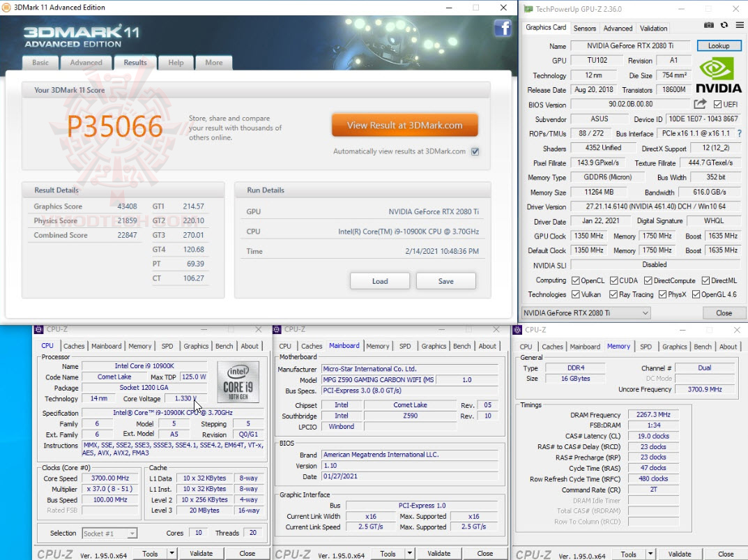The height and width of the screenshot is (560, 748).
Task: Click the camera screenshot icon in GPU-Z
Action: tap(708, 24)
